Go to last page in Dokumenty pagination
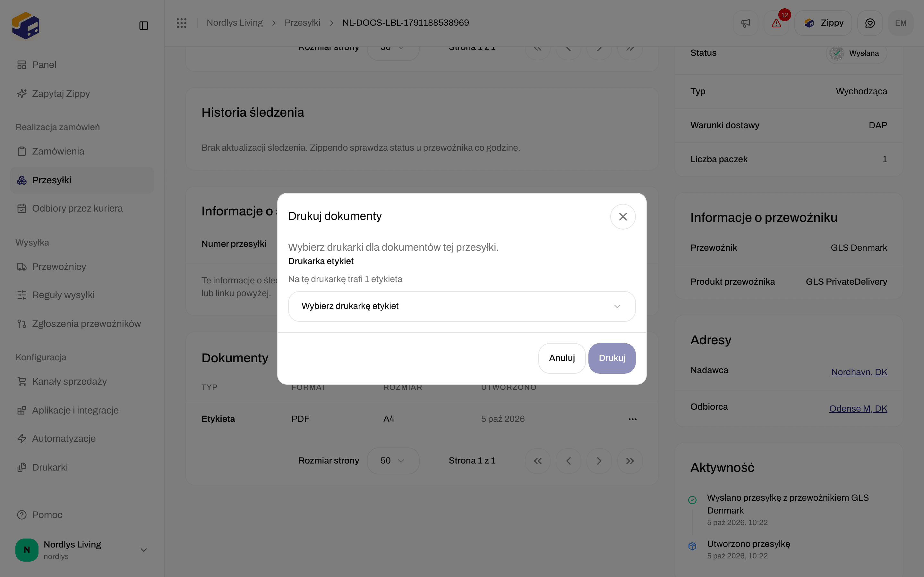 [630, 461]
